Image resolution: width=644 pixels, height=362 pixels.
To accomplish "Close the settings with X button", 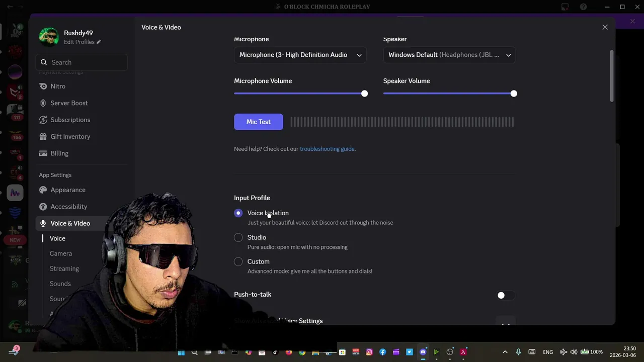I will (605, 27).
